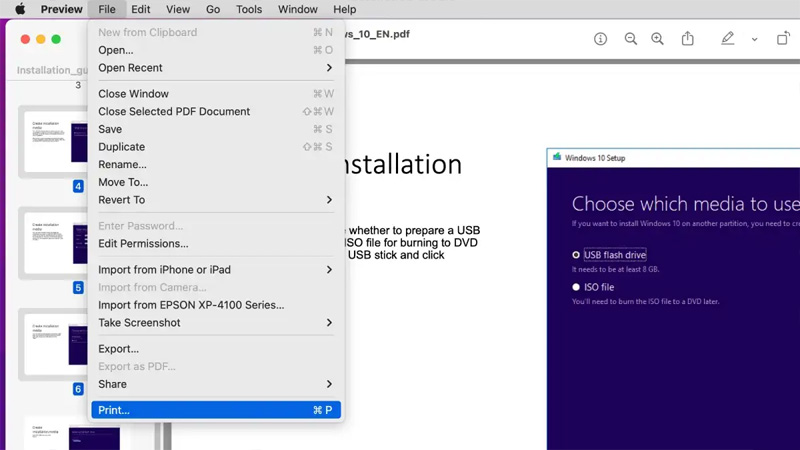Image resolution: width=800 pixels, height=450 pixels.
Task: Select the ISO file radio button
Action: coord(576,287)
